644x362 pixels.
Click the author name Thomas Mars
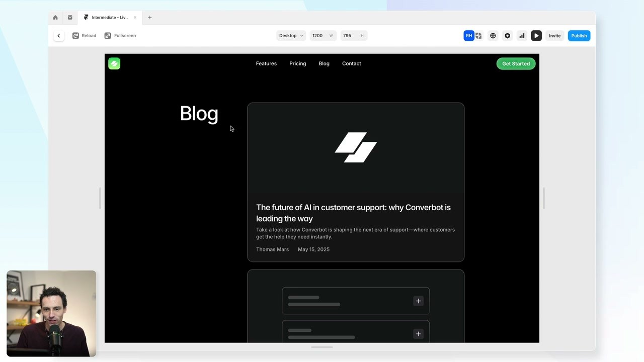272,249
